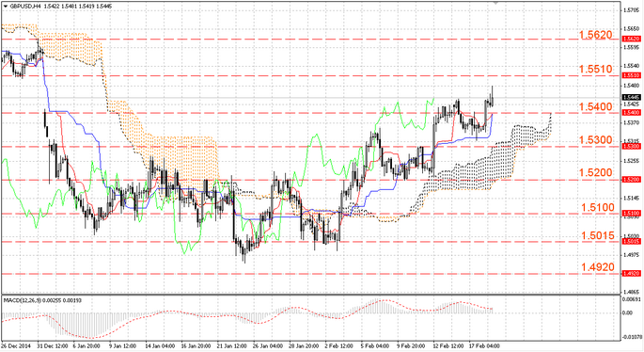
Task: Click the 1.5650 value on price axis
Action: tap(631, 29)
